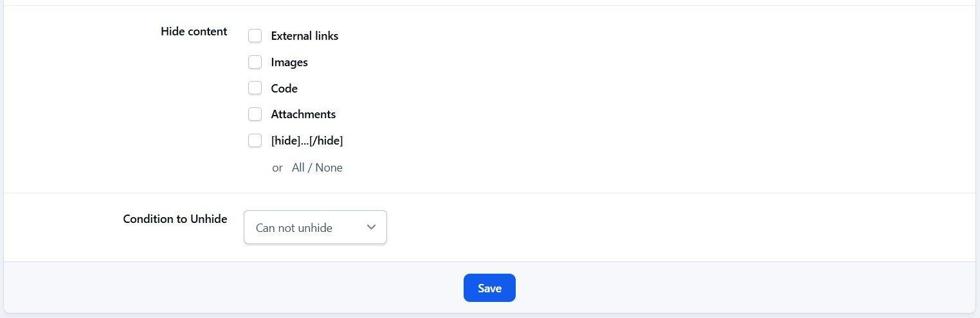Screen dimensions: 980x318
Task: Click the 'Can not unhide' selected value
Action: click(x=294, y=228)
